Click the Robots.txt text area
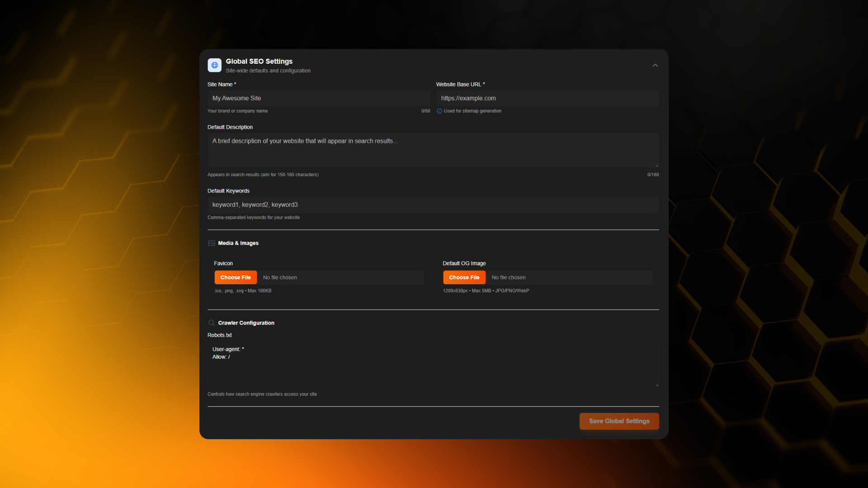 click(x=433, y=364)
